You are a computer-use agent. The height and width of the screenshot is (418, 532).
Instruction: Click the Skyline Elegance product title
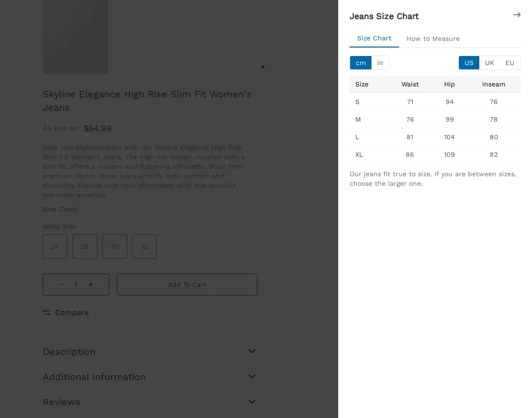click(147, 101)
